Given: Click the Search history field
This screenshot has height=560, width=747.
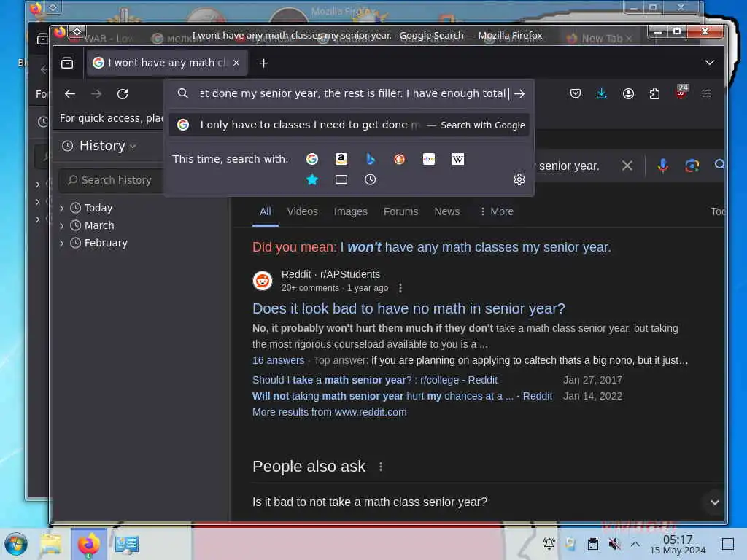Looking at the screenshot, I should (112, 180).
